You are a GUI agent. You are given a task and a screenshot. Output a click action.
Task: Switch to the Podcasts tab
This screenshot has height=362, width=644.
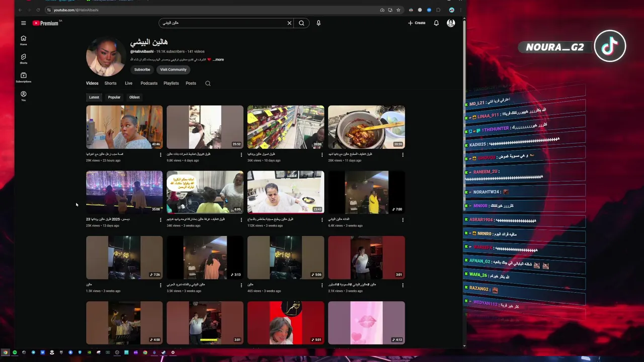click(149, 83)
